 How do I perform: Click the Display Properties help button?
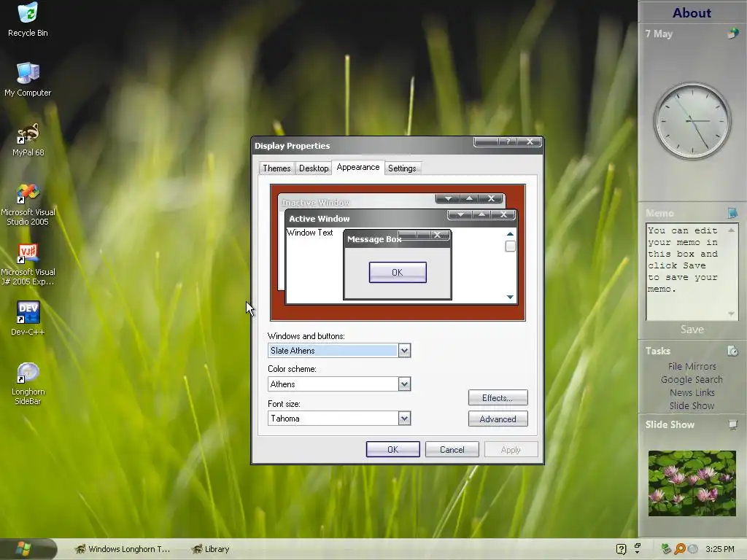508,141
